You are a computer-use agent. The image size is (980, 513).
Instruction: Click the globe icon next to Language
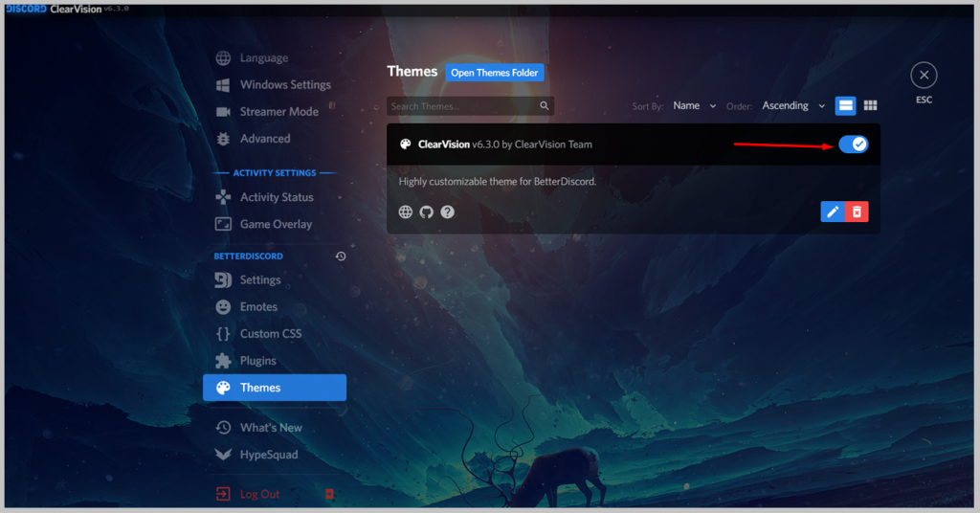click(223, 58)
